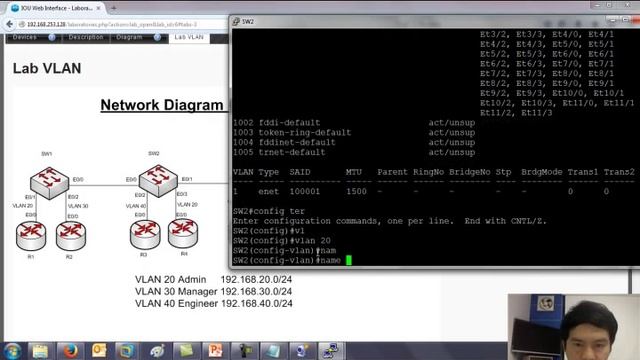
Task: Click the PuTTY icon in SW2 title bar
Action: (x=236, y=22)
